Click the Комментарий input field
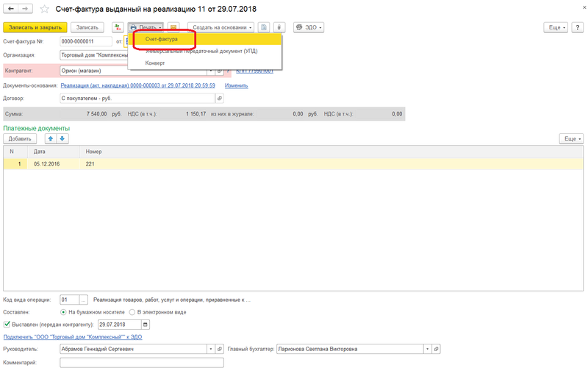The height and width of the screenshot is (368, 588). pyautogui.click(x=142, y=362)
